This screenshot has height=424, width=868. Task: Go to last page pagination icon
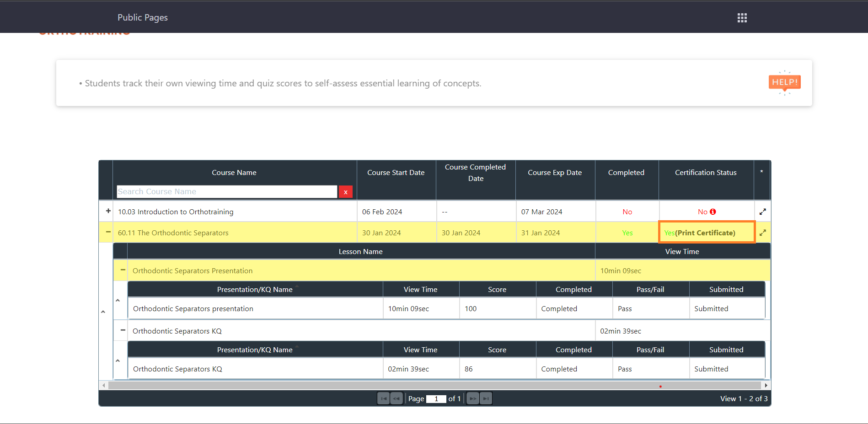pyautogui.click(x=486, y=398)
